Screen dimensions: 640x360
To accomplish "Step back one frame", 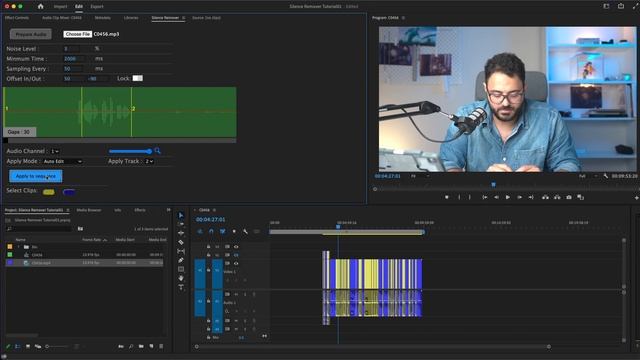I will click(496, 197).
